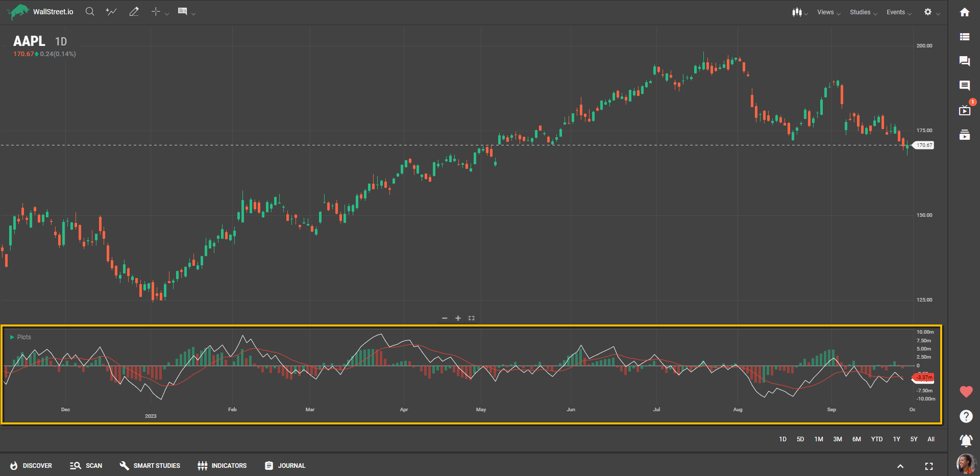This screenshot has width=980, height=476.
Task: Open the symbol search magnifier
Action: [90, 12]
